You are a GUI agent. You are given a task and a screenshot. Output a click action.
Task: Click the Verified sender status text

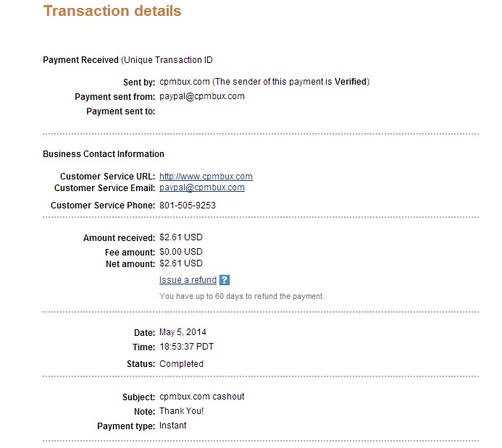351,82
